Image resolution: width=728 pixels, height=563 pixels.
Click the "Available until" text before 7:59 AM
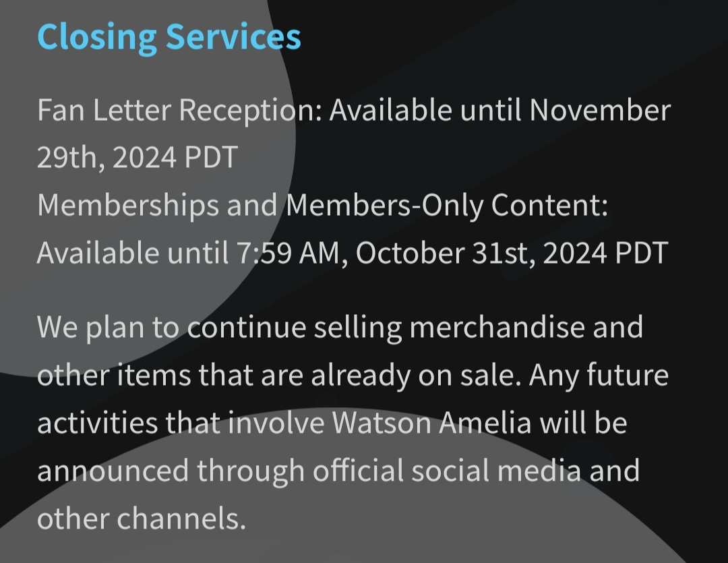[133, 254]
